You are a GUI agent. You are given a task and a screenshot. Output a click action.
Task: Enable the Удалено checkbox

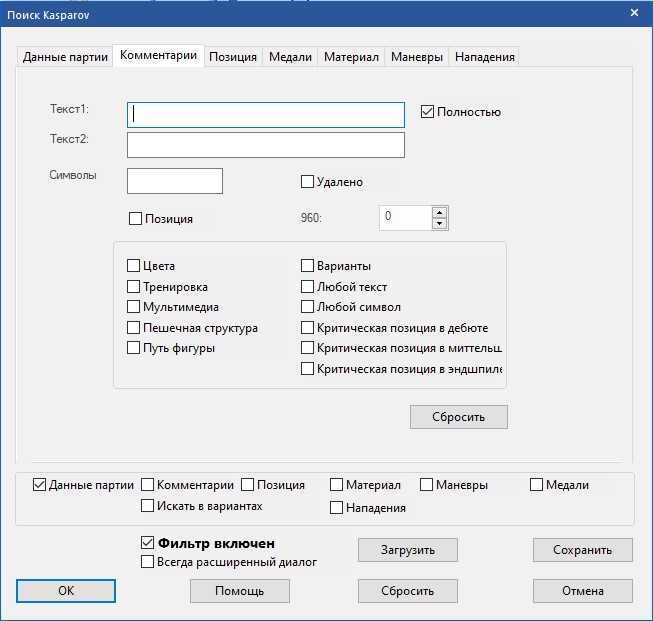tap(308, 182)
